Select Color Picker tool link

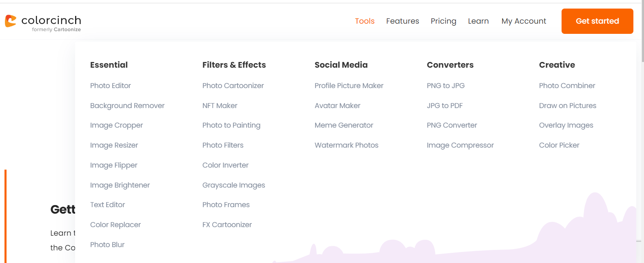click(x=559, y=145)
